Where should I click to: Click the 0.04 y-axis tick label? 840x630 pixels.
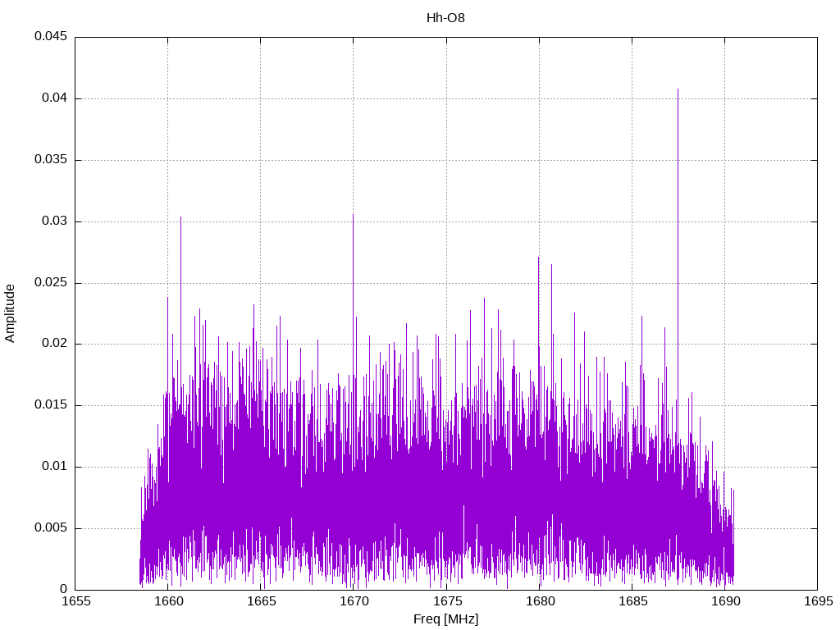pos(55,98)
